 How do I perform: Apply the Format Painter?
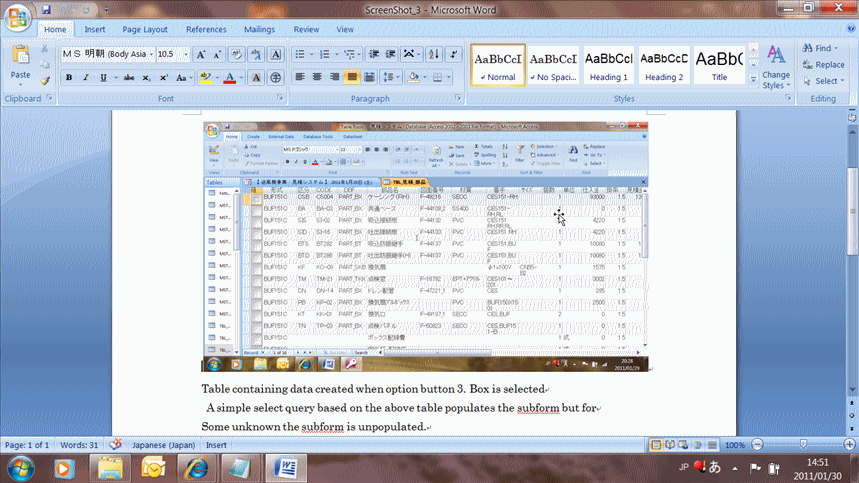click(45, 80)
